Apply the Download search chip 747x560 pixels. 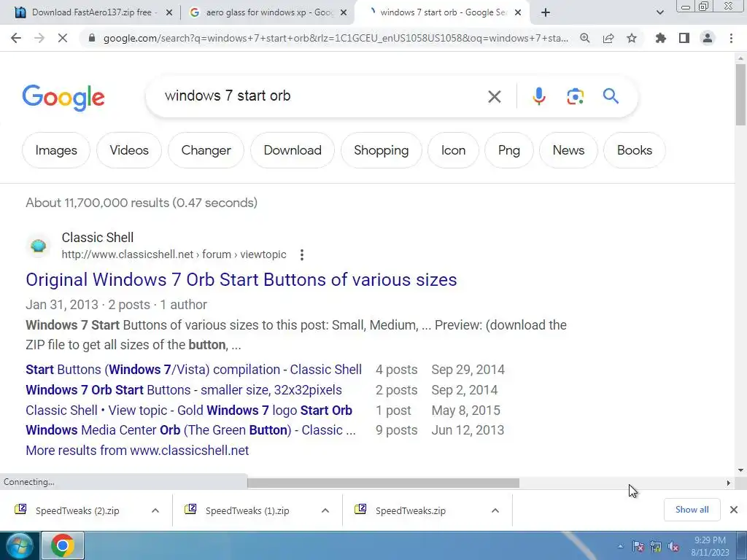coord(293,150)
